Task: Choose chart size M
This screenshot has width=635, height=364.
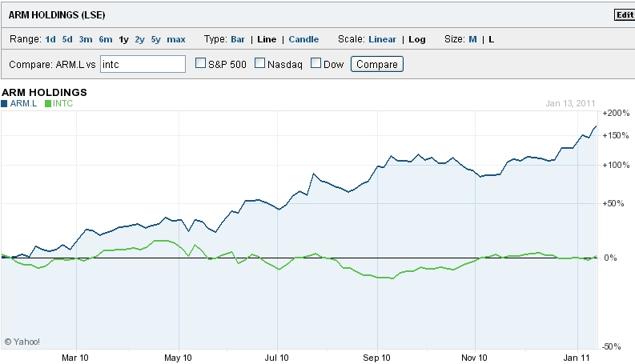Action: click(472, 40)
